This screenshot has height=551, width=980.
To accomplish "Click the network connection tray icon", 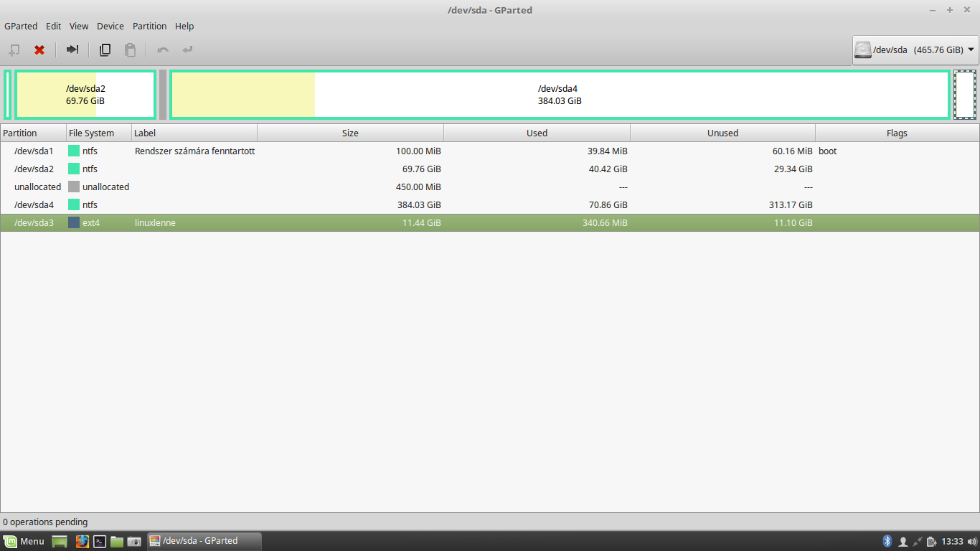I will click(x=918, y=542).
